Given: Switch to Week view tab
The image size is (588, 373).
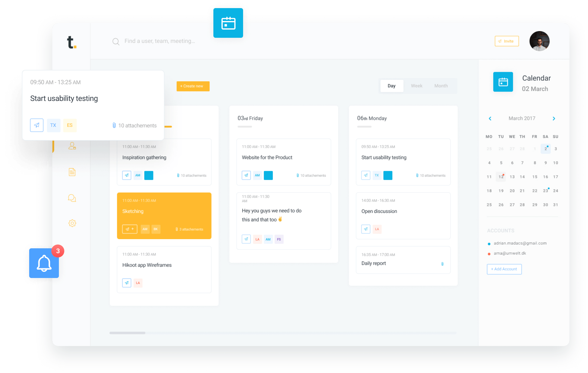Looking at the screenshot, I should coord(416,86).
